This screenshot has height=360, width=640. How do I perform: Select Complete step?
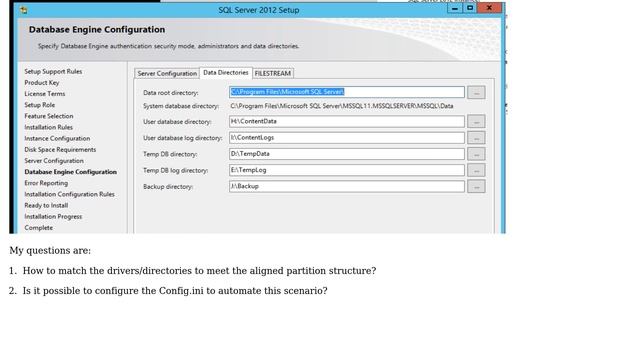coord(38,228)
